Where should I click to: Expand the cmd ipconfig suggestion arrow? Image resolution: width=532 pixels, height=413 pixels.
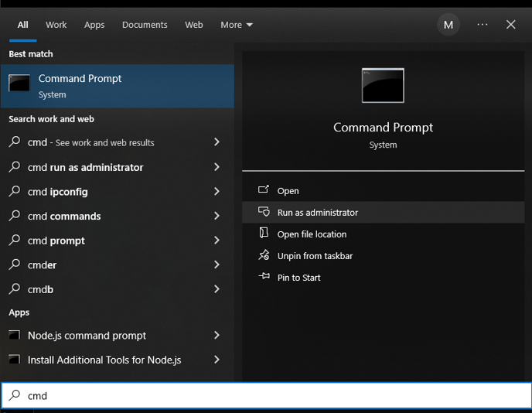coord(217,191)
